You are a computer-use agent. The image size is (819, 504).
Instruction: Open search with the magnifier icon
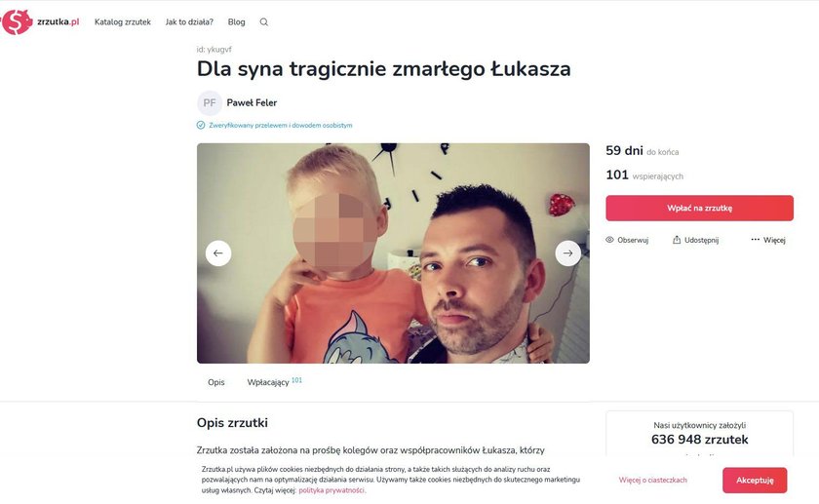click(264, 22)
